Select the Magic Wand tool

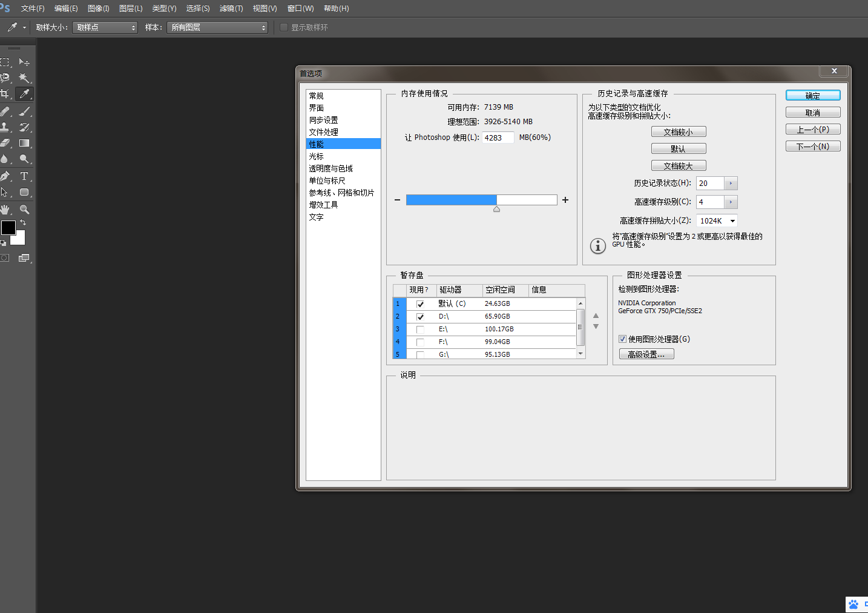(x=24, y=78)
